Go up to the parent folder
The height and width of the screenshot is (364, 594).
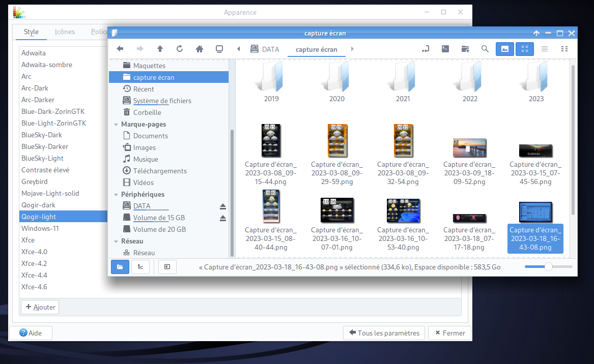pos(160,49)
